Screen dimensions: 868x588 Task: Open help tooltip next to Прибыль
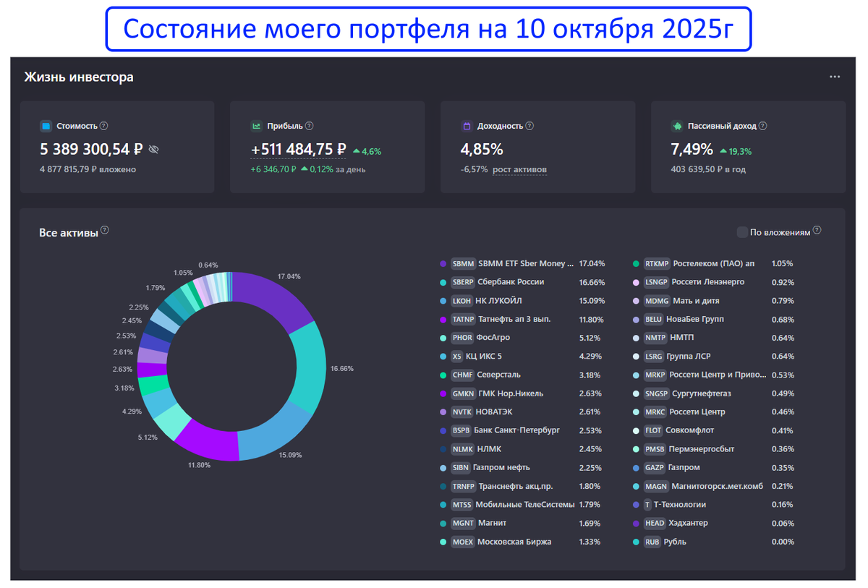(310, 126)
